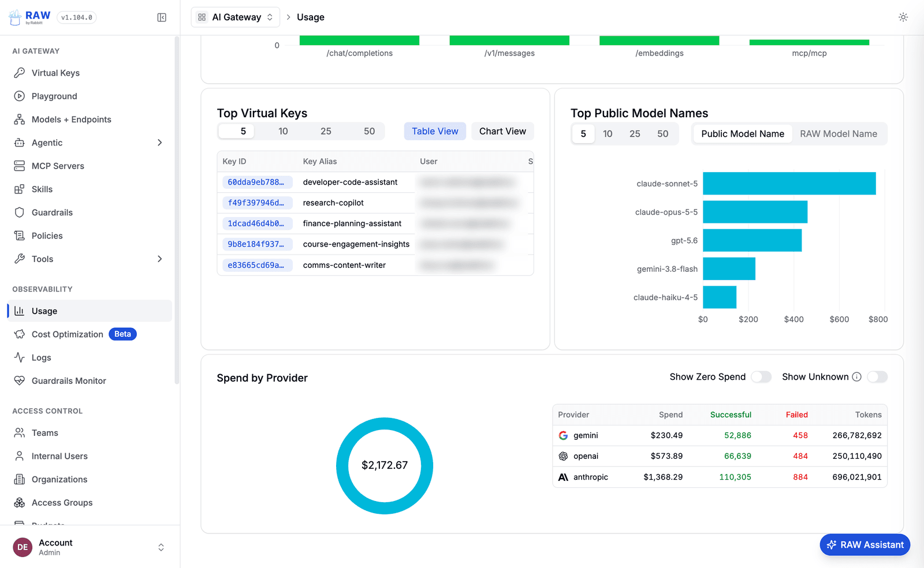Screen dimensions: 924x568
Task: Click Show Unknown info icon
Action: click(x=857, y=377)
